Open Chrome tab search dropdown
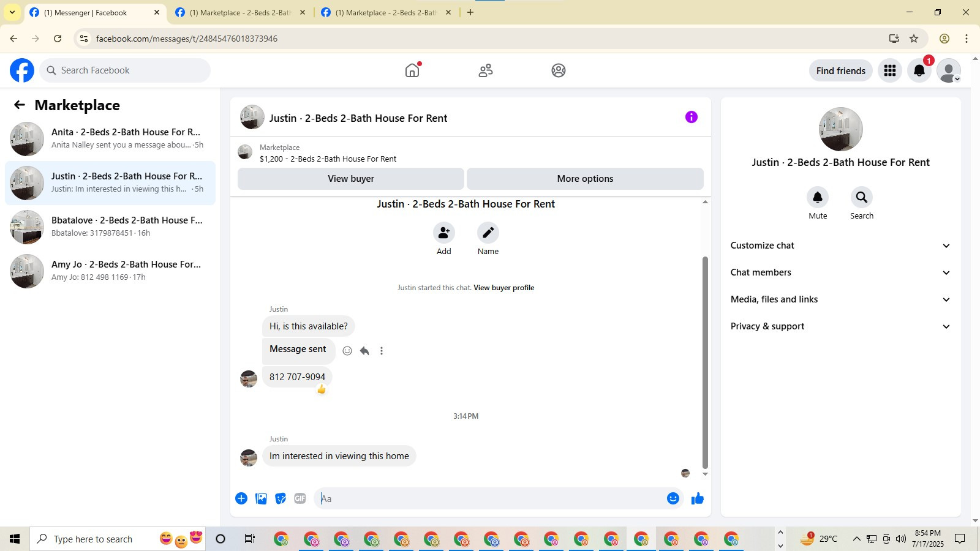The image size is (980, 551). 12,12
